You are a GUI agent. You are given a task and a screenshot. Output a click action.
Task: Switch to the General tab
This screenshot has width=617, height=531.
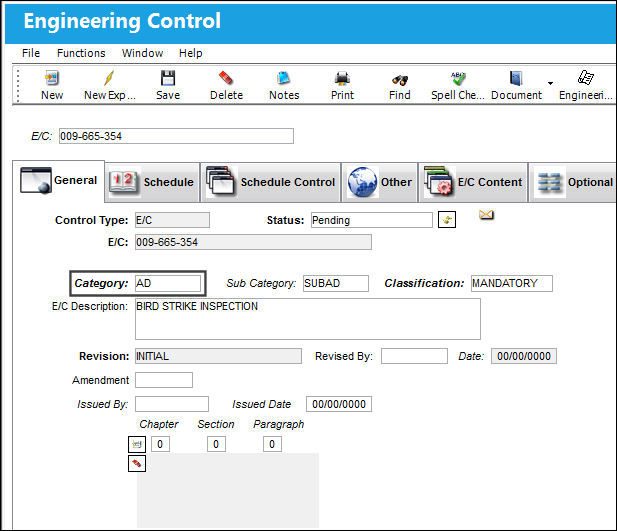pos(59,181)
